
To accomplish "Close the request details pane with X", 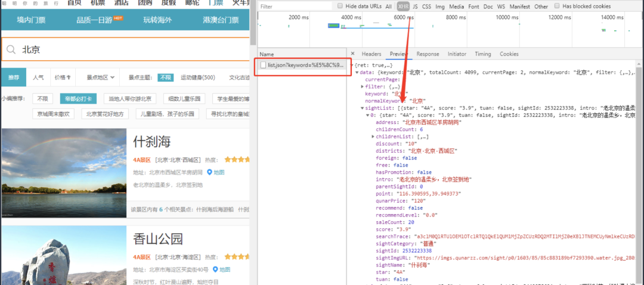I will [x=352, y=54].
